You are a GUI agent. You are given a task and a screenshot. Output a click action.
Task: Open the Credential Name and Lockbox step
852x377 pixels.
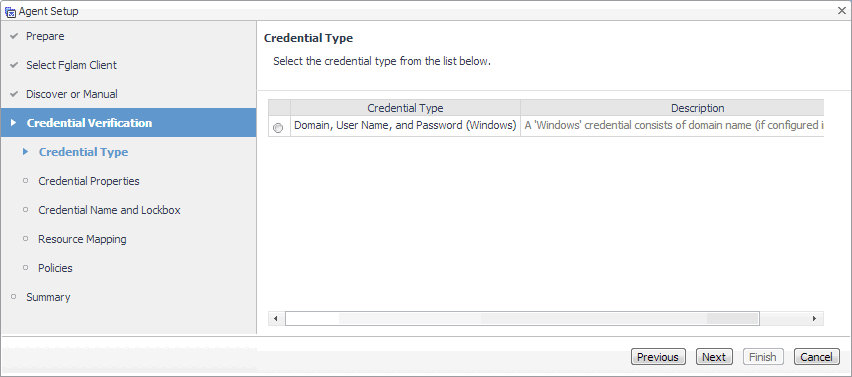point(109,210)
